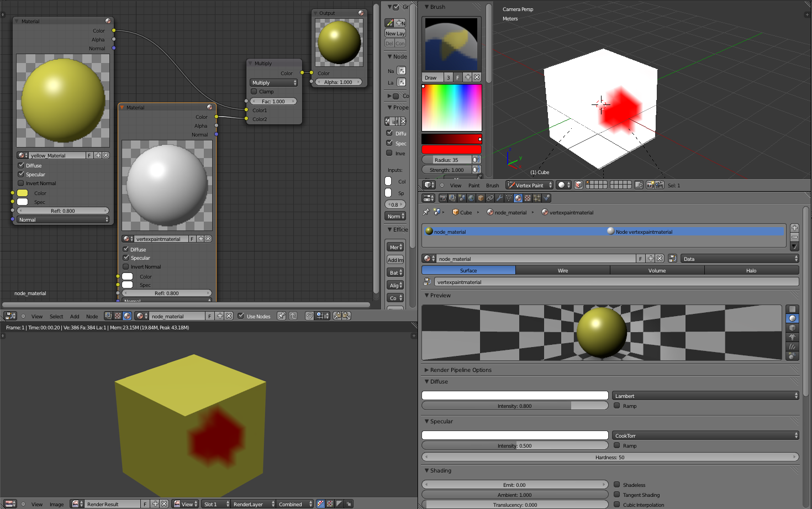This screenshot has width=812, height=509.
Task: Open the Data link type dropdown
Action: click(x=740, y=259)
